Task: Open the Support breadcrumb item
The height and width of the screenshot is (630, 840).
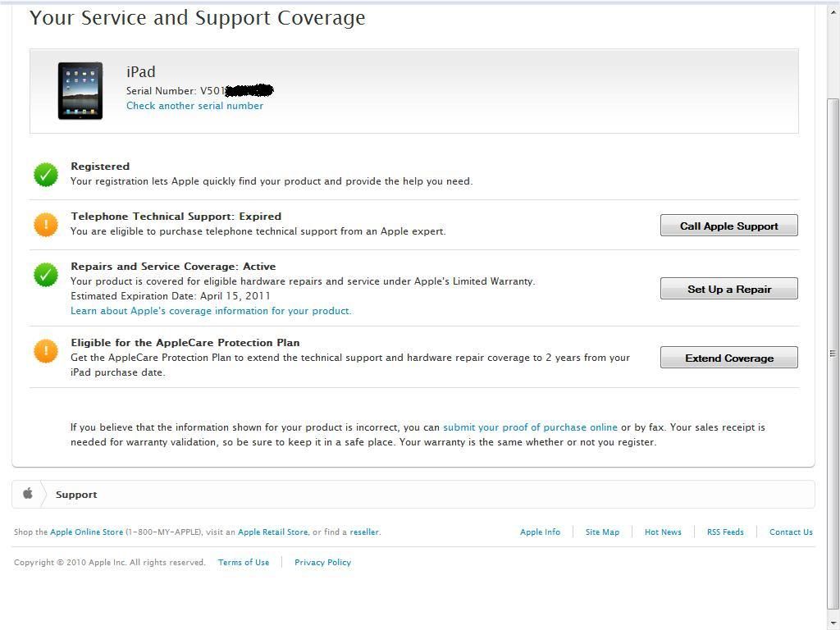Action: [x=76, y=495]
